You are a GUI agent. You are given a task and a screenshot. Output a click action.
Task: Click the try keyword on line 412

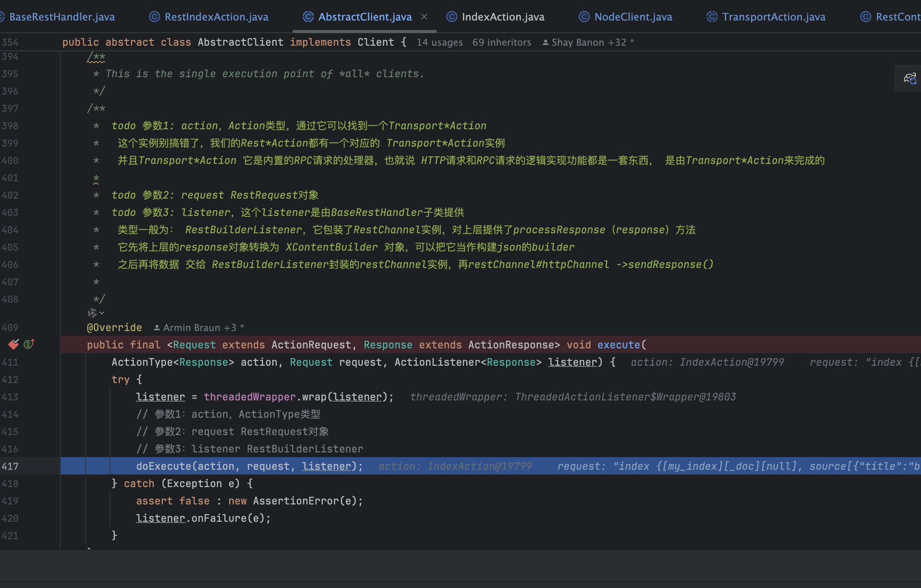pos(121,380)
